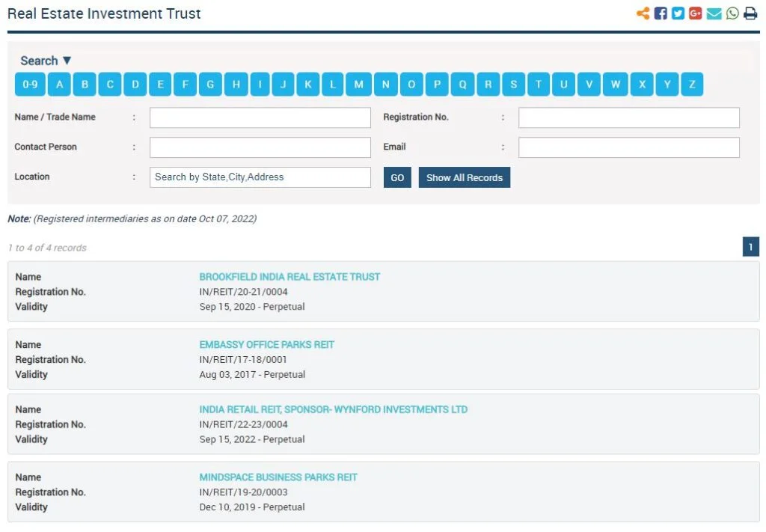Viewport: 766px width, 532px height.
Task: Open Embassy Office Parks REIT link
Action: click(267, 345)
